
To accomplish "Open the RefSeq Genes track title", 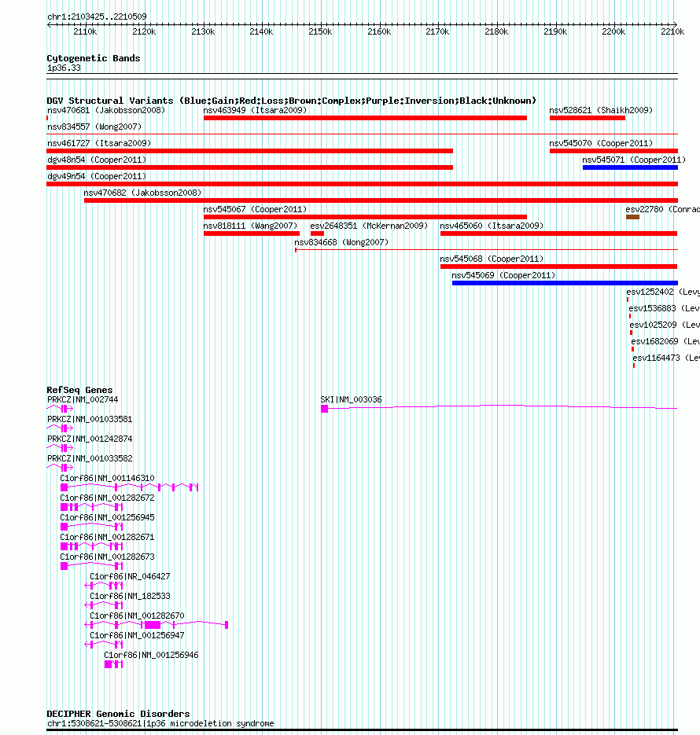I will click(79, 390).
